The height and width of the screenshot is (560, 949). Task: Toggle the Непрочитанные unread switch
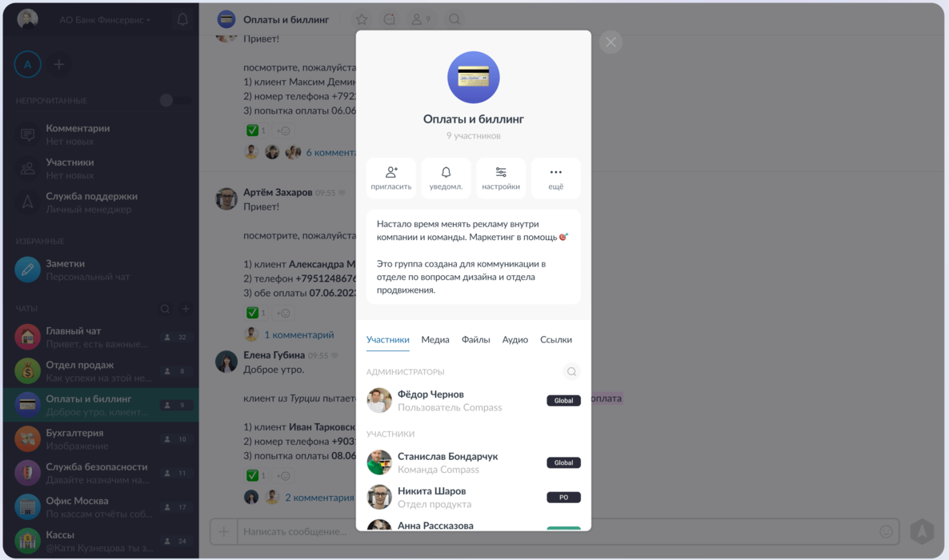(x=174, y=101)
